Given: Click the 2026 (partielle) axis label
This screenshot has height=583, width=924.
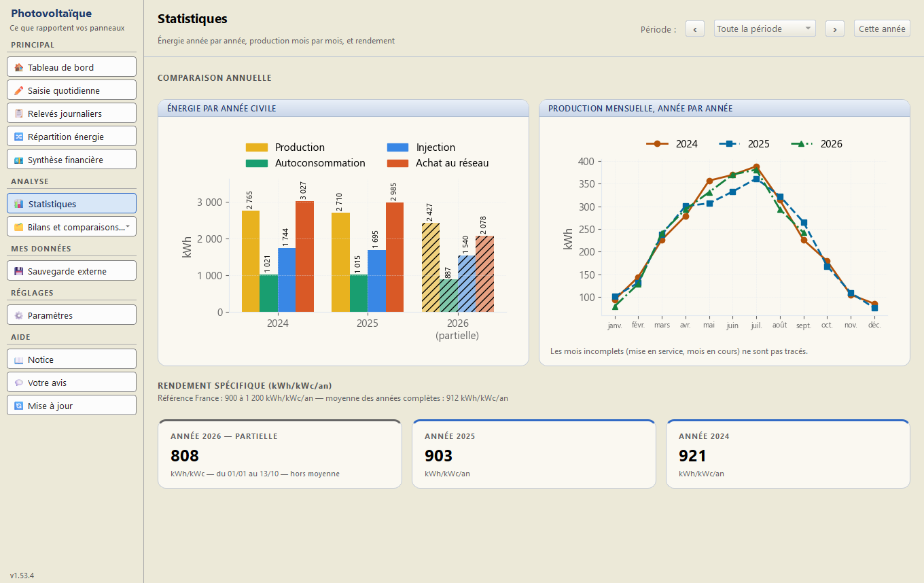Looking at the screenshot, I should [457, 330].
